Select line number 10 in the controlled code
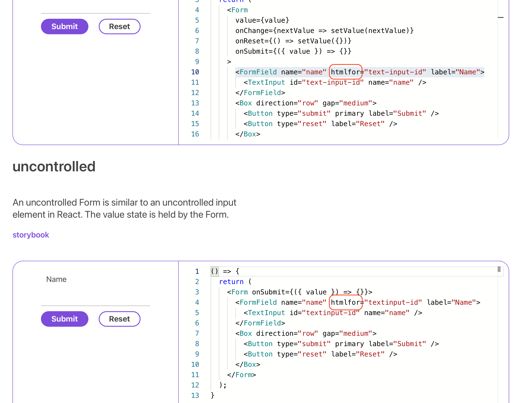This screenshot has height=403, width=532. pyautogui.click(x=195, y=72)
